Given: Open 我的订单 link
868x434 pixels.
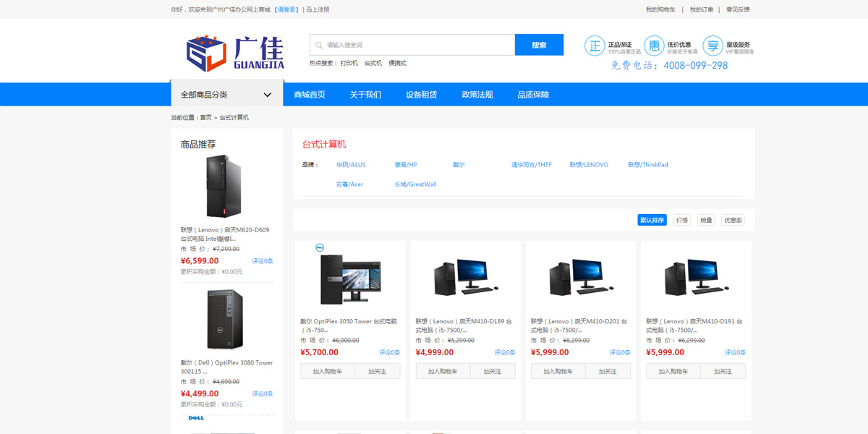Looking at the screenshot, I should coord(701,9).
